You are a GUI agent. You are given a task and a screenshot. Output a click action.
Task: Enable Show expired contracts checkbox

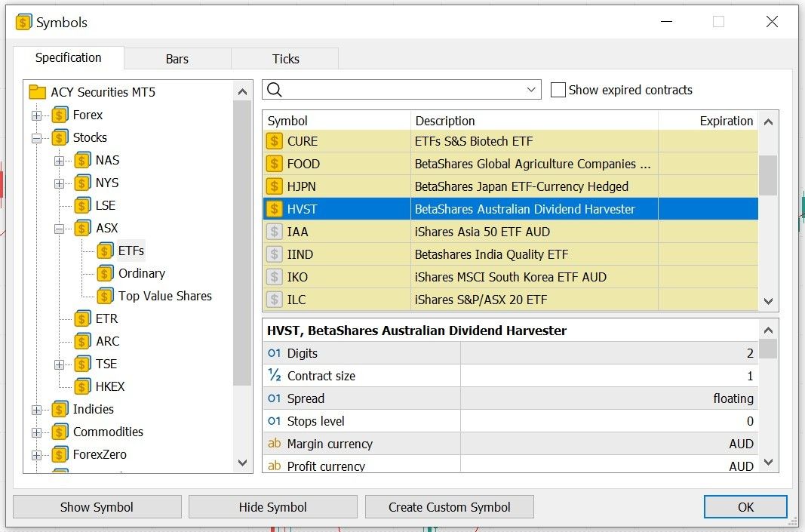click(558, 90)
